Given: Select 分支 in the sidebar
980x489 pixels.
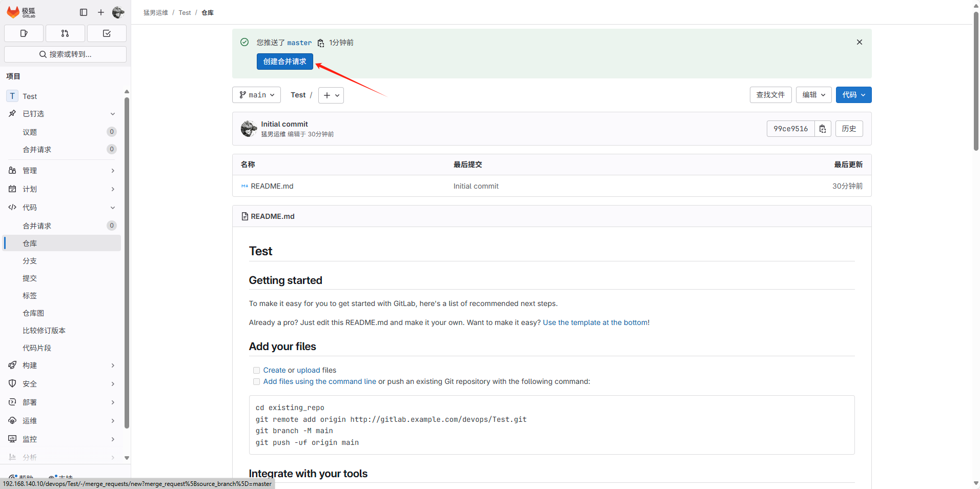Looking at the screenshot, I should pos(29,260).
